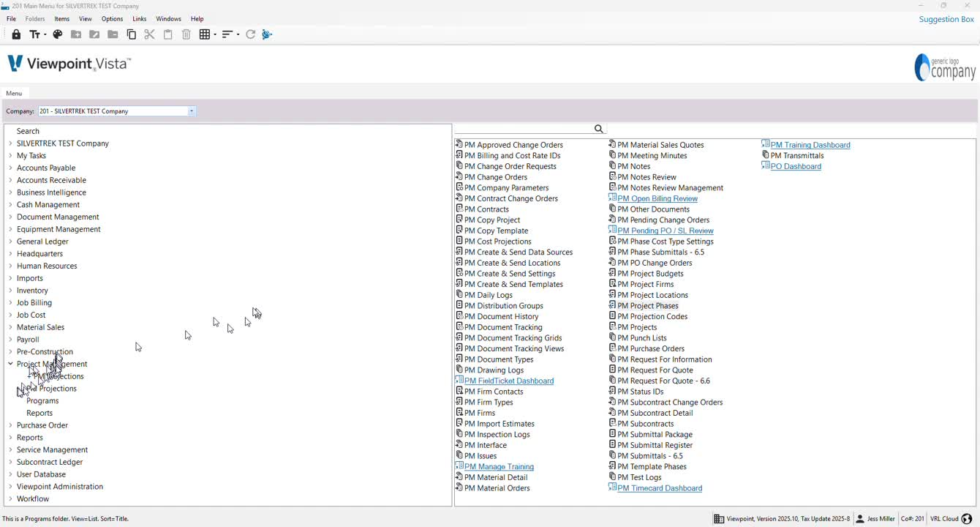Open PM Open Billing Review link
This screenshot has width=980, height=527.
point(657,198)
